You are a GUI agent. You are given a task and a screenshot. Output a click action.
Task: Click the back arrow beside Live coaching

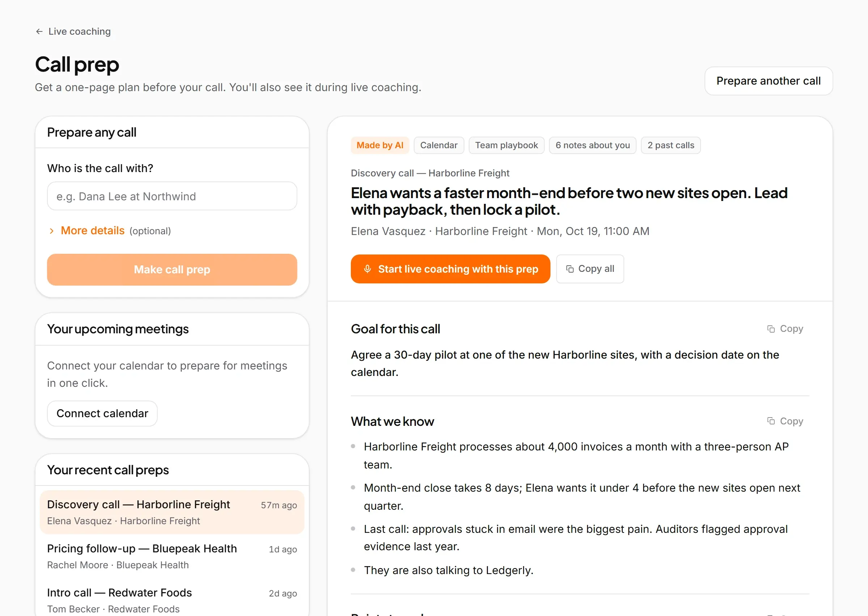39,31
